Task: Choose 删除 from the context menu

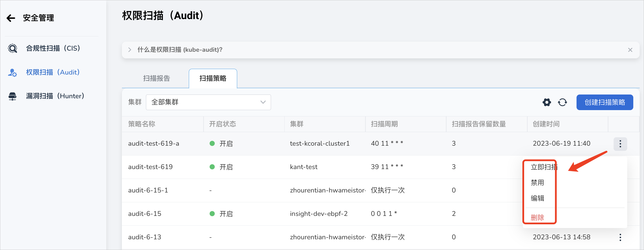Action: click(537, 218)
